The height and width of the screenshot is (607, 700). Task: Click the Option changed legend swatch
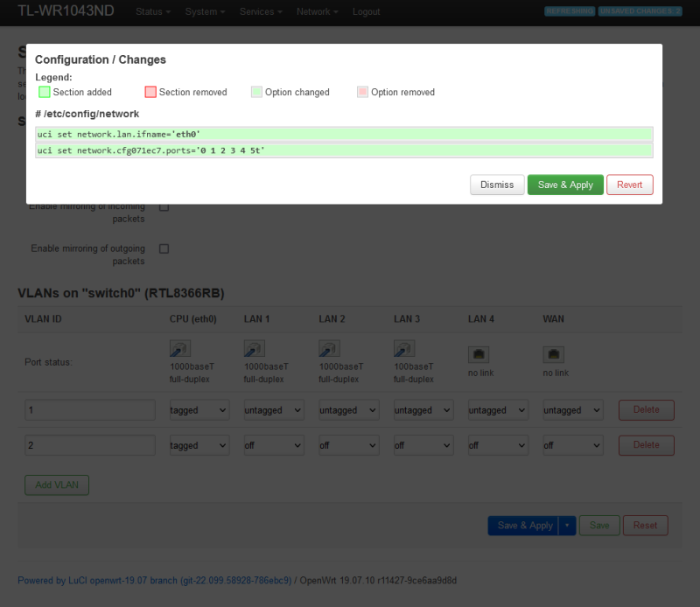tap(256, 92)
